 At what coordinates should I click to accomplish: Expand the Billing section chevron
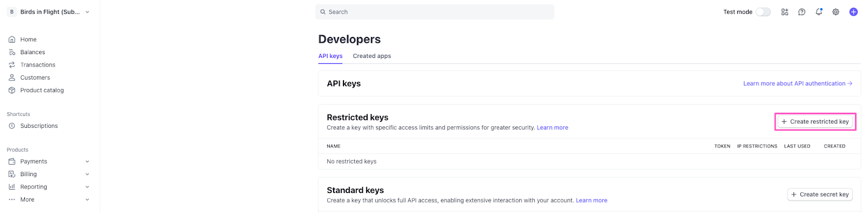pos(87,174)
